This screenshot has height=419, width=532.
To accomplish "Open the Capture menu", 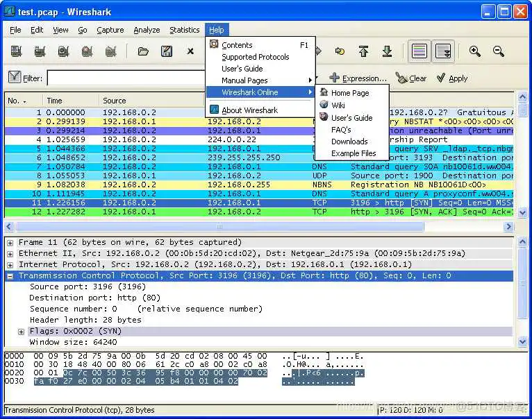I will [110, 30].
